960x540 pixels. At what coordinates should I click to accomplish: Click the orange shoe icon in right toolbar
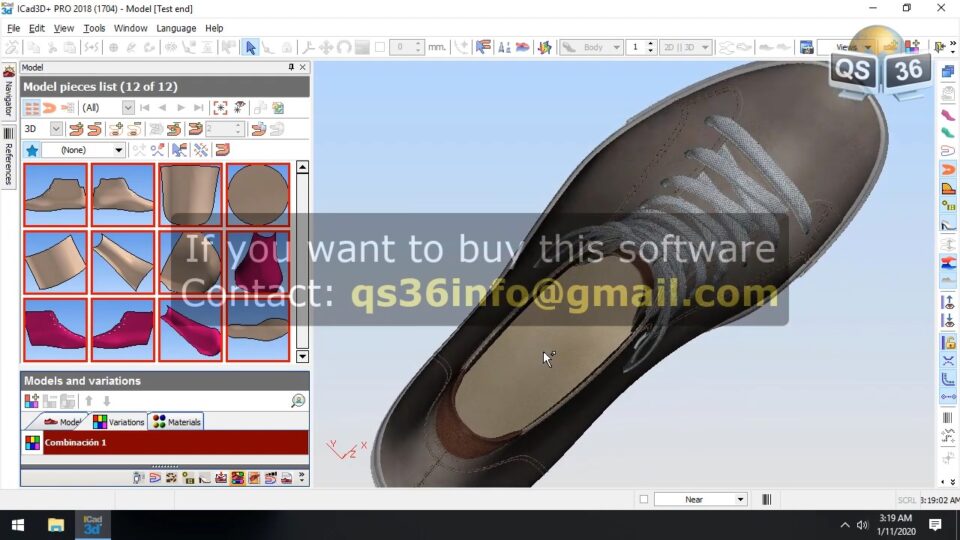pos(948,169)
